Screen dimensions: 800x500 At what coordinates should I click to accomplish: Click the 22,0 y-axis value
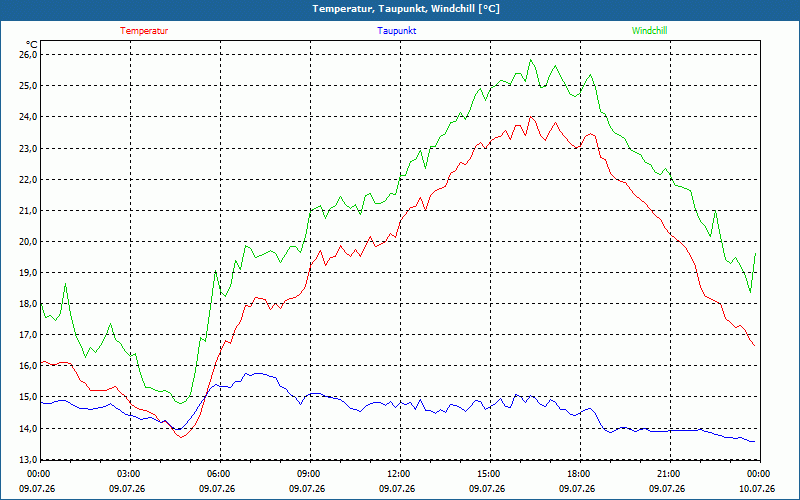[x=28, y=180]
